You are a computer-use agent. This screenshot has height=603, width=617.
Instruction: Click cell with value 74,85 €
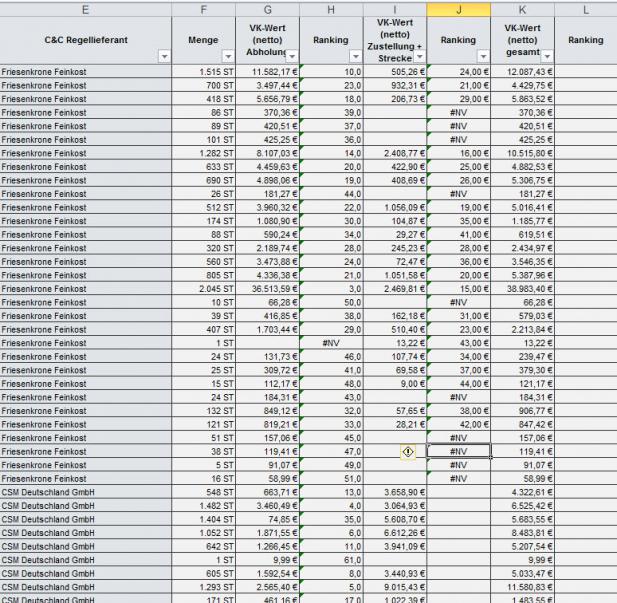pos(268,520)
